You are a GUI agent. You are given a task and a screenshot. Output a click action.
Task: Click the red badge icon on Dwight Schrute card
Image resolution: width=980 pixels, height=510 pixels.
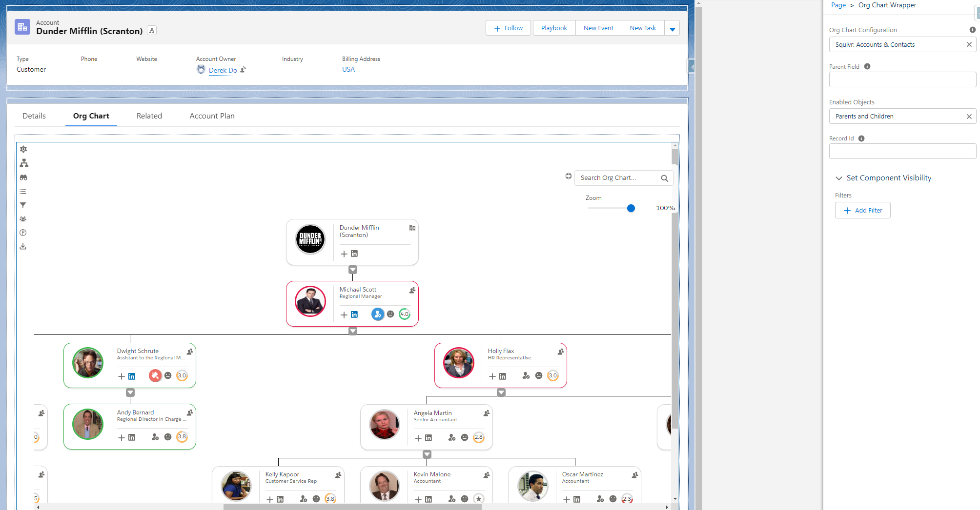click(155, 375)
